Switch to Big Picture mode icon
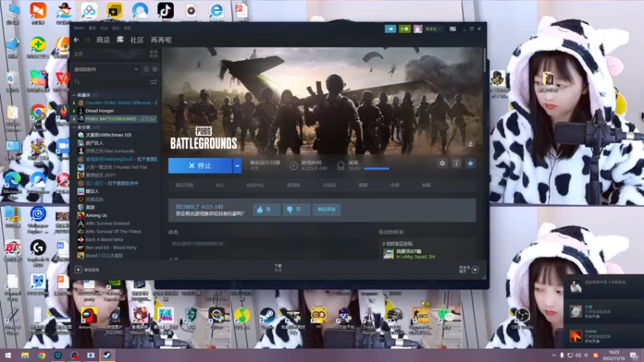The image size is (644, 362). 452,29
